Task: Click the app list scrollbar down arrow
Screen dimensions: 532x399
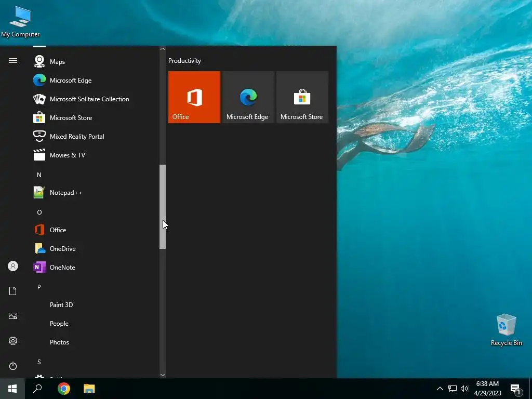Action: (163, 375)
